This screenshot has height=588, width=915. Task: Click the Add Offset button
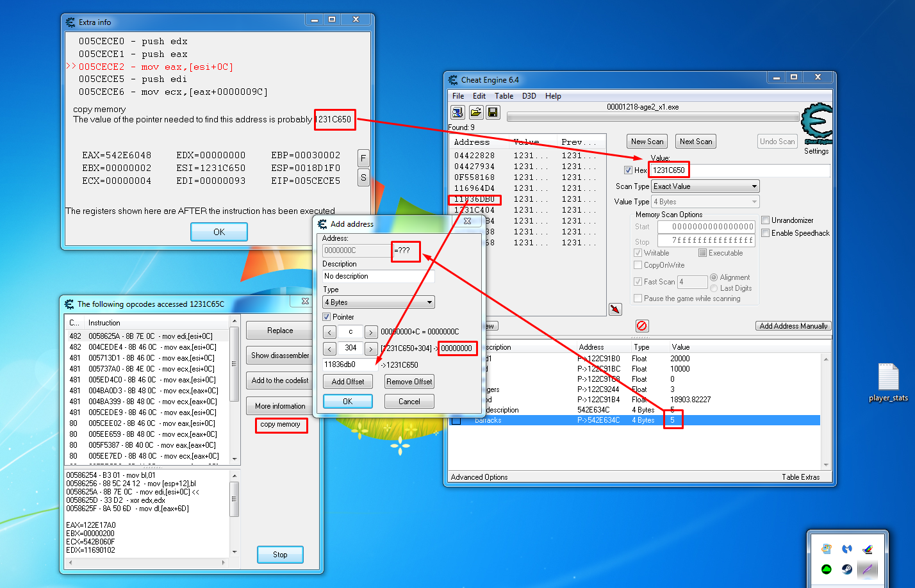(347, 382)
